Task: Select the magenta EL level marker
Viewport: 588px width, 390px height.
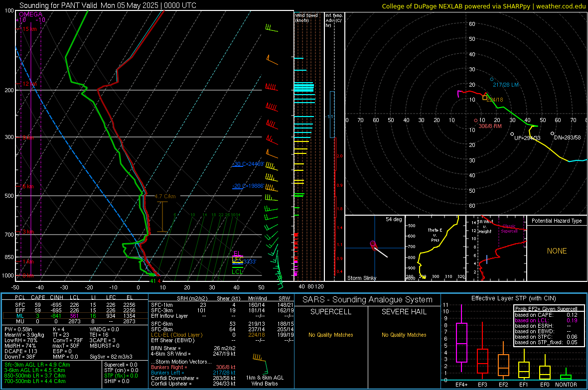Action: (237, 254)
